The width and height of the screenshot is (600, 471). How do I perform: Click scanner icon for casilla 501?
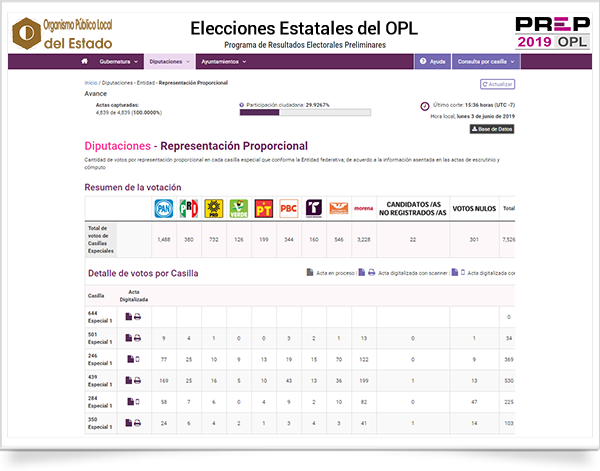[x=137, y=338]
